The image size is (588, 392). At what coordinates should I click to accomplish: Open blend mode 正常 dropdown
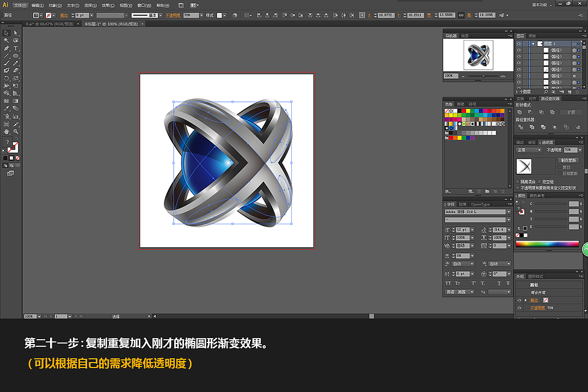[529, 150]
